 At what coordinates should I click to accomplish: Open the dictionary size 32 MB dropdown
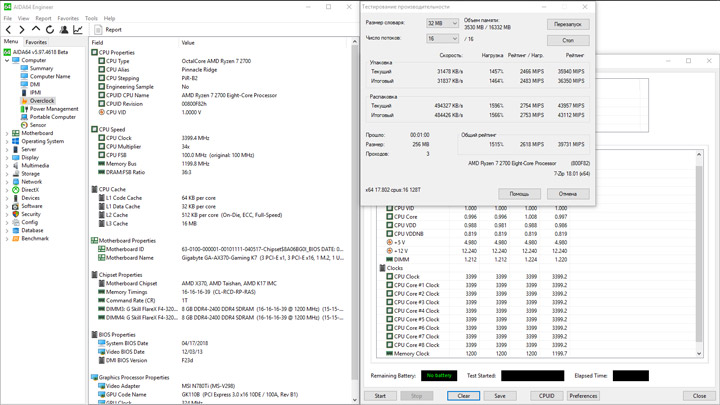pyautogui.click(x=442, y=23)
